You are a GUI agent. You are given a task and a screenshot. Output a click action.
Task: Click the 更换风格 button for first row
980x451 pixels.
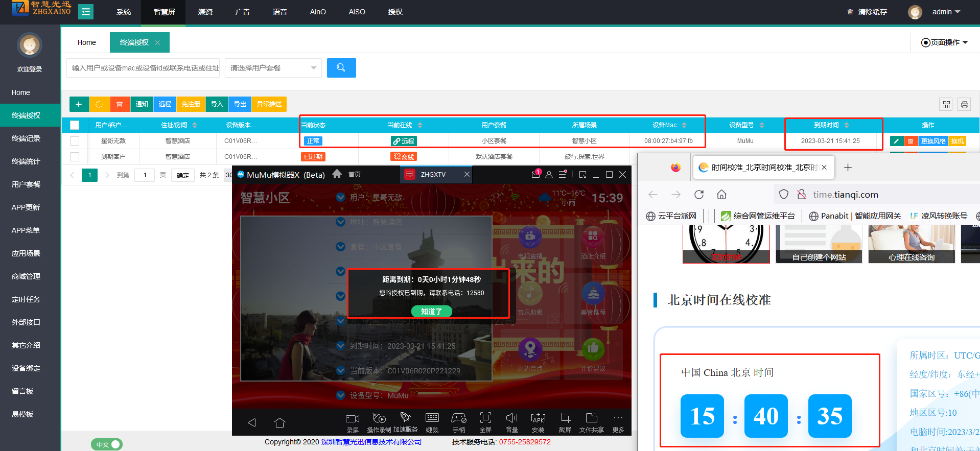click(932, 141)
